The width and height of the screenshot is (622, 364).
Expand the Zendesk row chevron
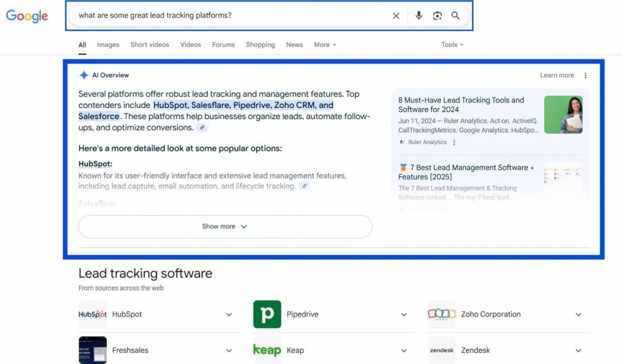(578, 351)
